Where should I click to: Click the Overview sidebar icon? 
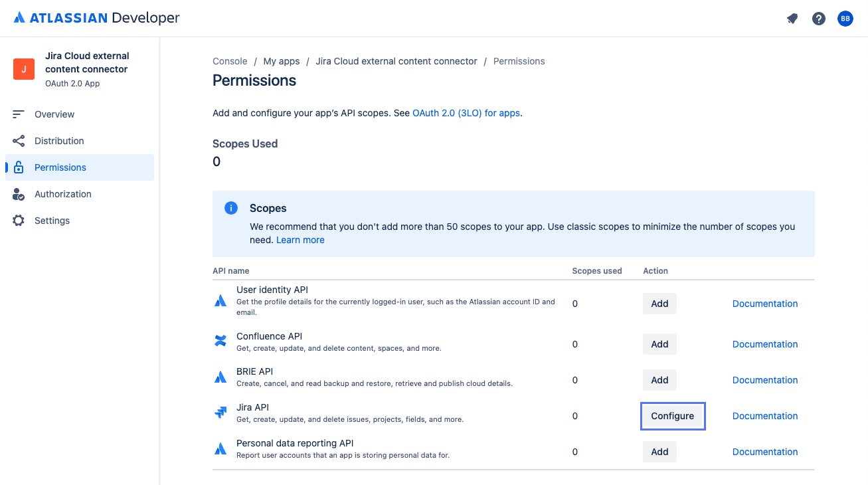(x=19, y=114)
